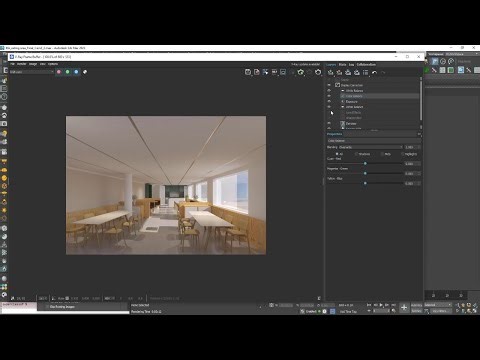Open the layer quick-access list icon

tap(366, 72)
